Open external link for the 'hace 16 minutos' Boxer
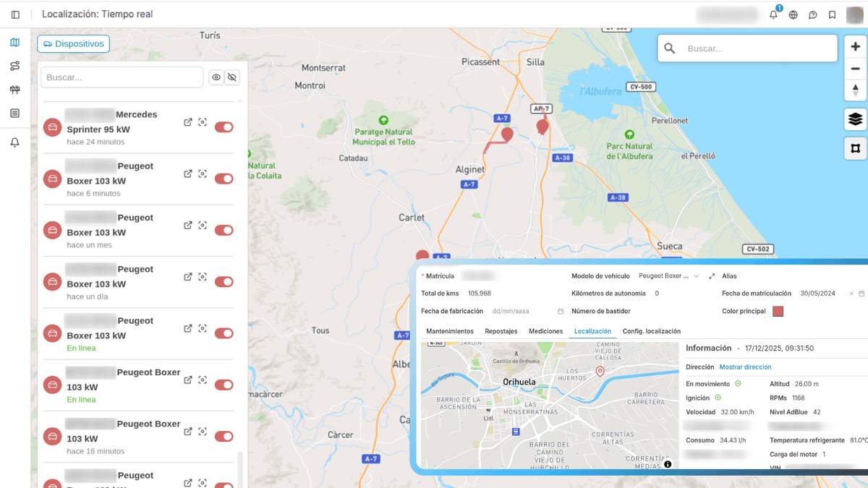This screenshot has height=488, width=868. 188,432
